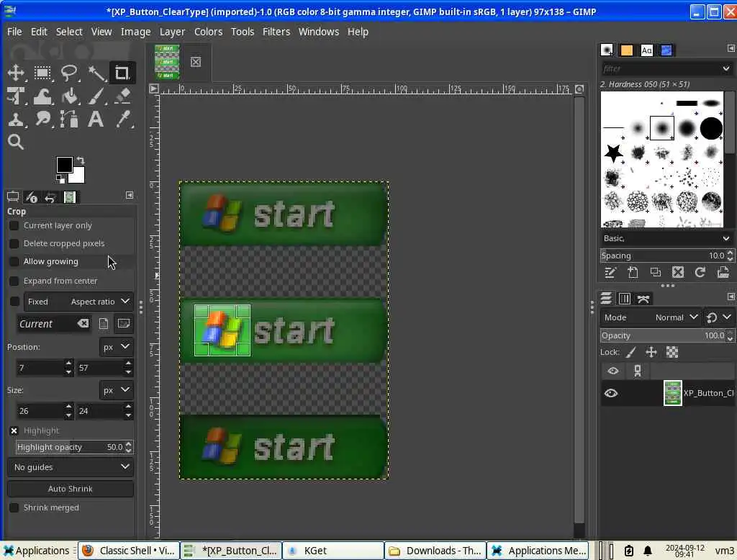This screenshot has width=737, height=560.
Task: Switch to Downloads window in taskbar
Action: tap(435, 551)
